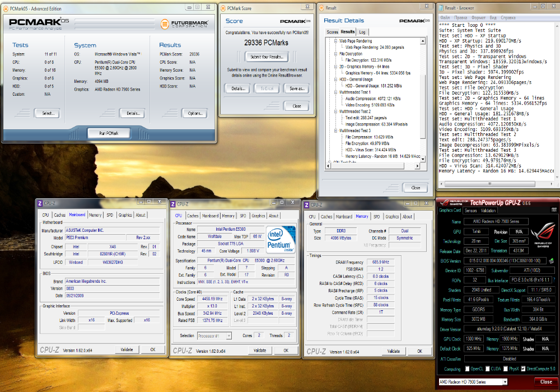Select the File Encryption: 49.979 MB/s tree row
Image resolution: width=560 pixels, height=392 pixels.
point(367,143)
